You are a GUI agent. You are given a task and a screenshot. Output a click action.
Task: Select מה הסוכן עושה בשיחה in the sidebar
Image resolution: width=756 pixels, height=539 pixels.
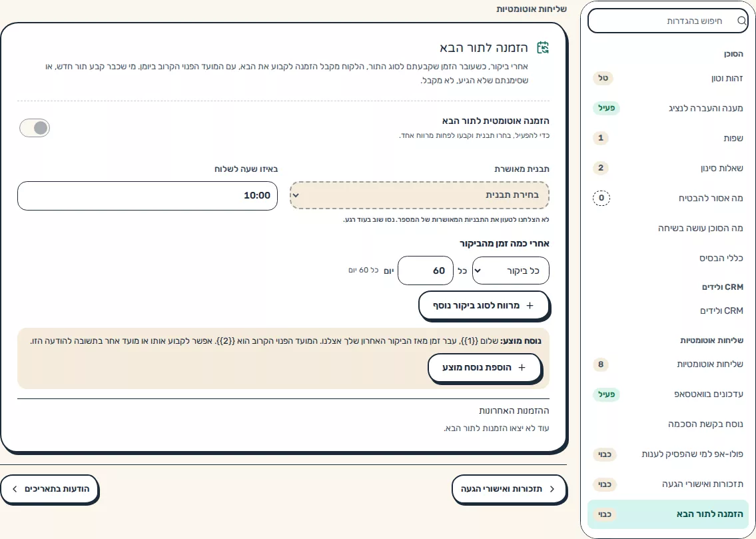point(668,228)
